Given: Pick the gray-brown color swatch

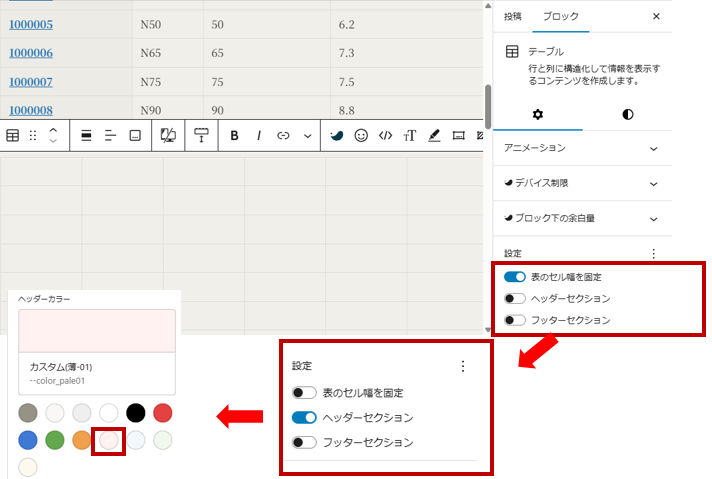Looking at the screenshot, I should point(28,413).
